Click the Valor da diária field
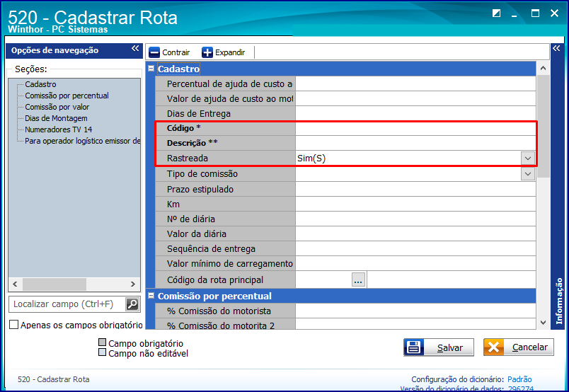Screen dimensions: 569x392 (415, 234)
